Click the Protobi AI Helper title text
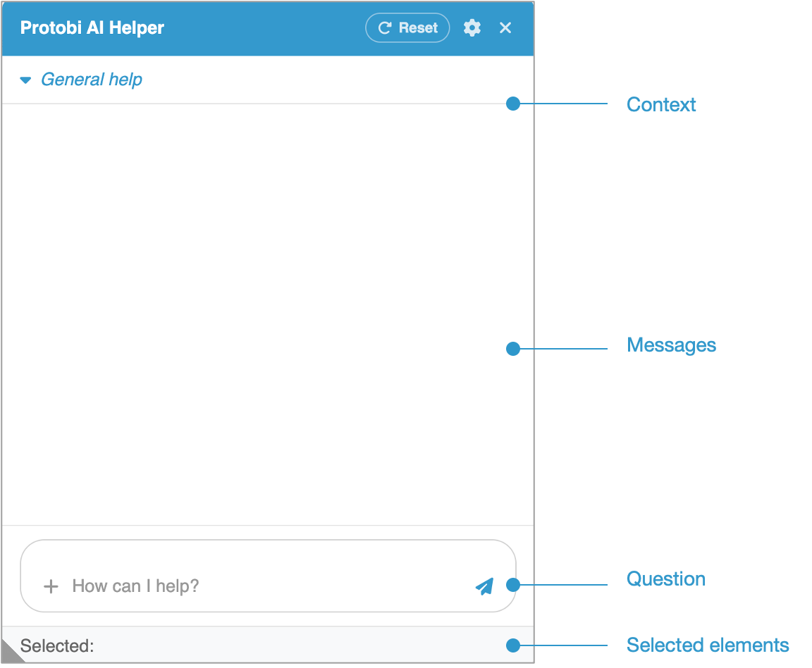The width and height of the screenshot is (812, 668). click(92, 28)
